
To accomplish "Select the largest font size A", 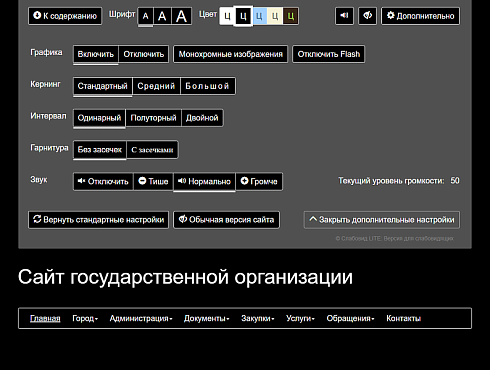I will point(181,16).
